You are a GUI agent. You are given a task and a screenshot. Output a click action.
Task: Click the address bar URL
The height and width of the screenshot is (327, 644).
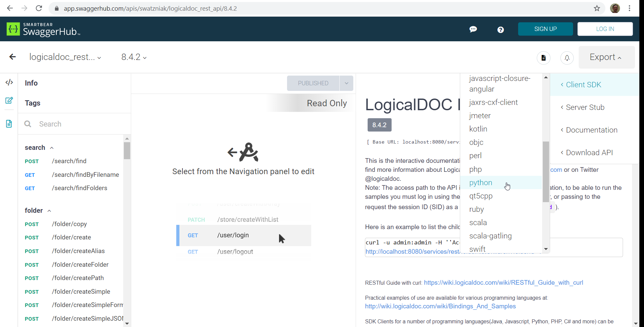pos(150,8)
